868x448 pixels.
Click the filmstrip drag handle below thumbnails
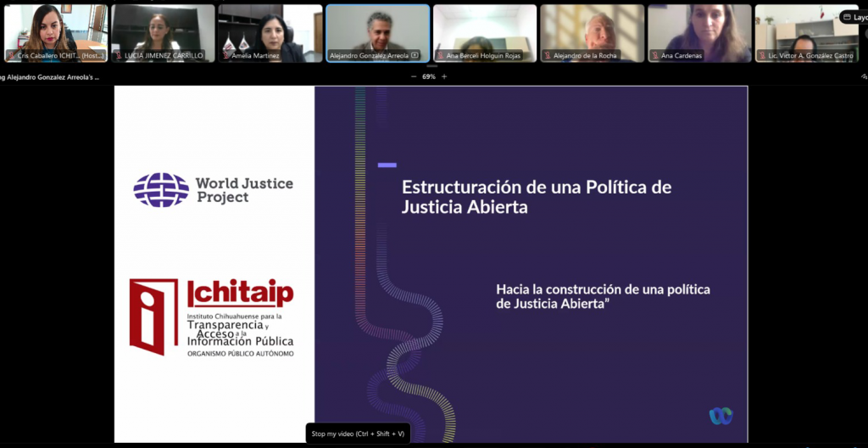[x=432, y=66]
